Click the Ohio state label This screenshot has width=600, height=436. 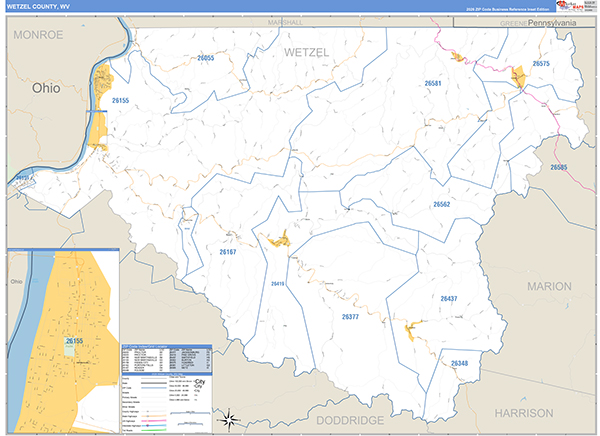[46, 88]
